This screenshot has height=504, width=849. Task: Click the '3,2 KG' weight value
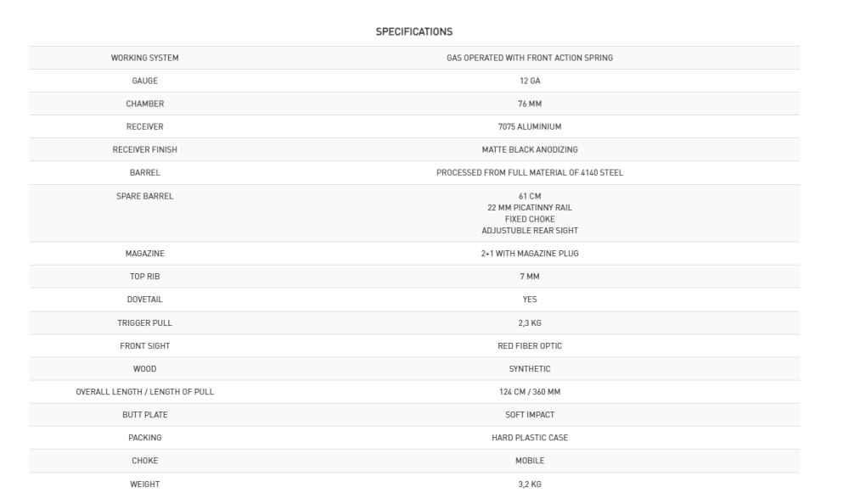point(530,484)
